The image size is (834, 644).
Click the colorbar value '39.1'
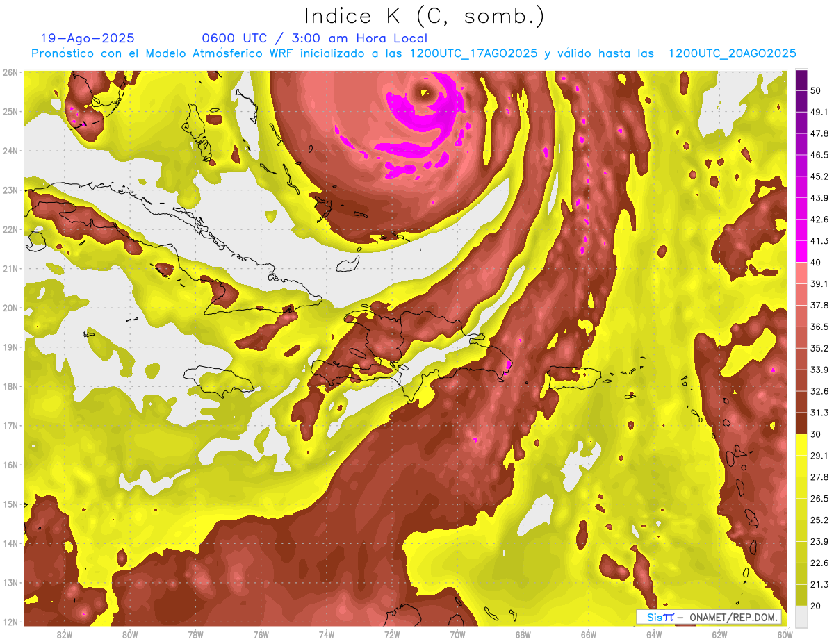pos(819,283)
